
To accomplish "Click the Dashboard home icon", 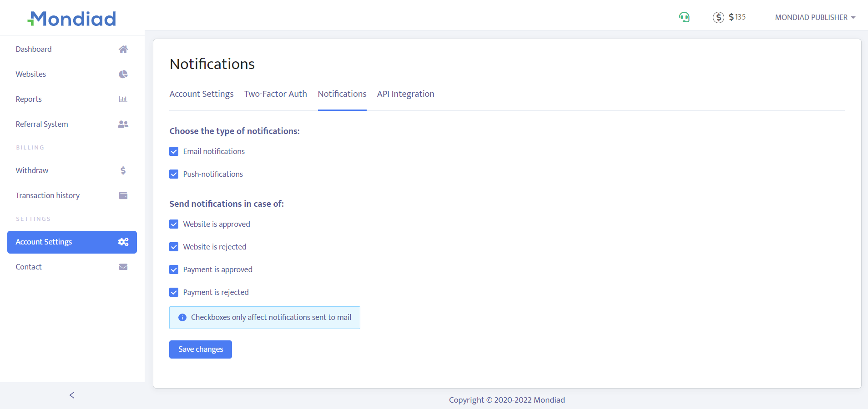I will [123, 49].
